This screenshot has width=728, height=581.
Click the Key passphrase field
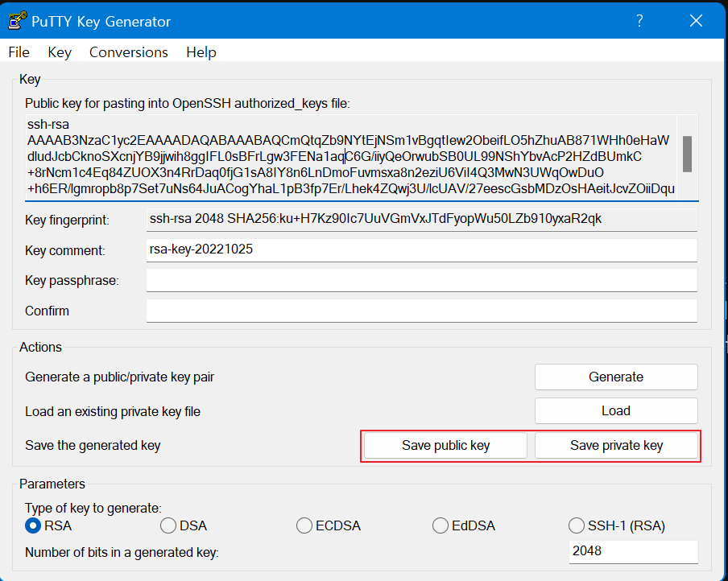pos(421,280)
